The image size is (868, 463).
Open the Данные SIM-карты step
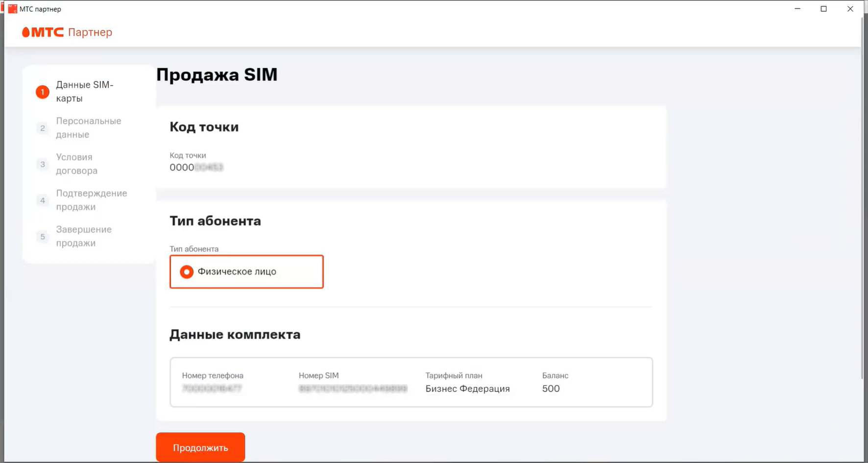click(85, 92)
